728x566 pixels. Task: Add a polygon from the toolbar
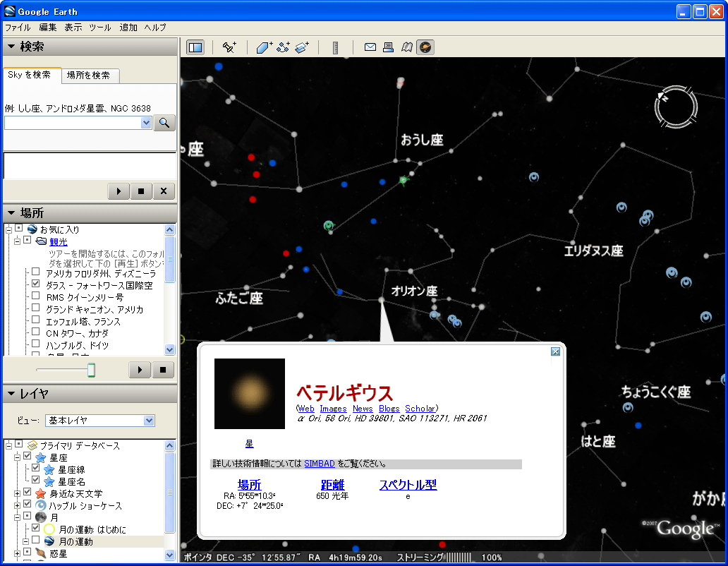[x=264, y=47]
